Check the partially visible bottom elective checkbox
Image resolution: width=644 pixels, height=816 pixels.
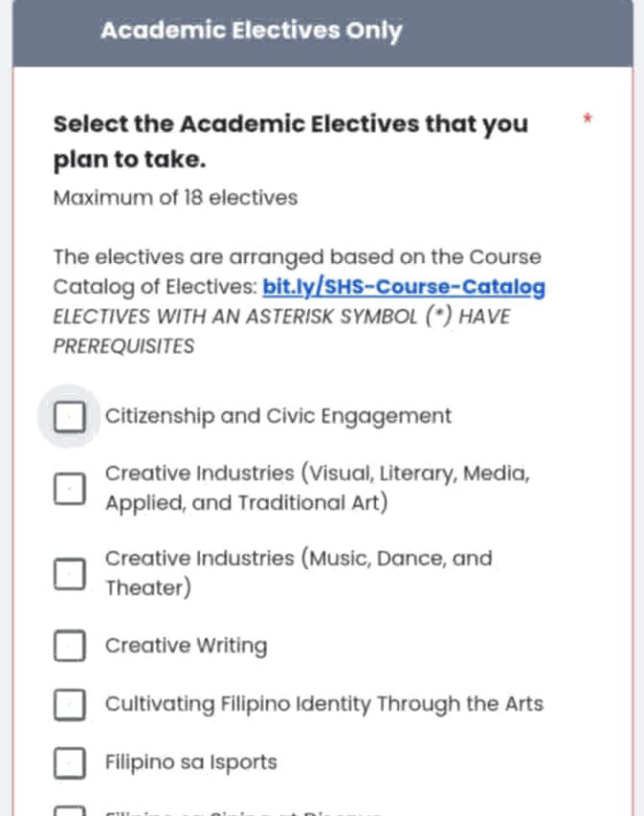point(69,811)
